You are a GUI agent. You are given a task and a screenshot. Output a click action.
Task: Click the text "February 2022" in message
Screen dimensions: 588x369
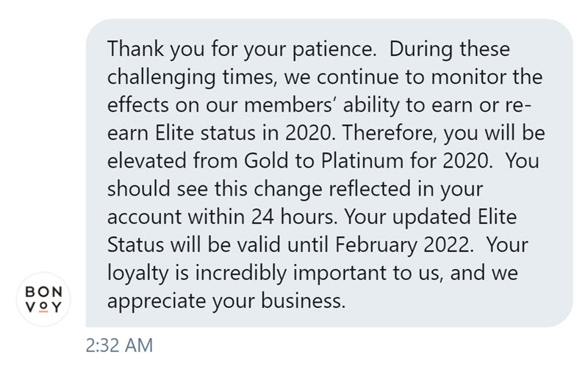click(402, 246)
